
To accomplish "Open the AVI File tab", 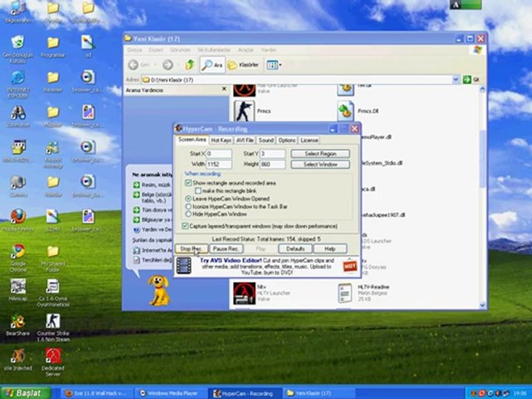I will tap(244, 140).
